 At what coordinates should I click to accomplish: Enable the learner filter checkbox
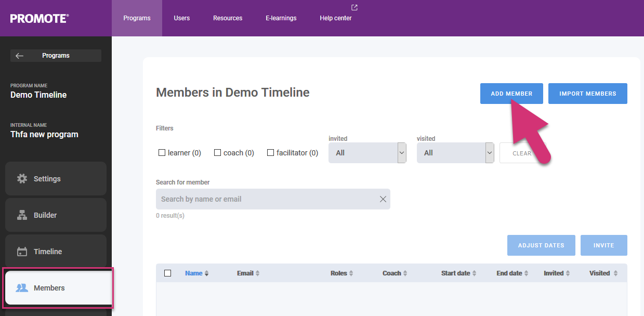pos(162,153)
